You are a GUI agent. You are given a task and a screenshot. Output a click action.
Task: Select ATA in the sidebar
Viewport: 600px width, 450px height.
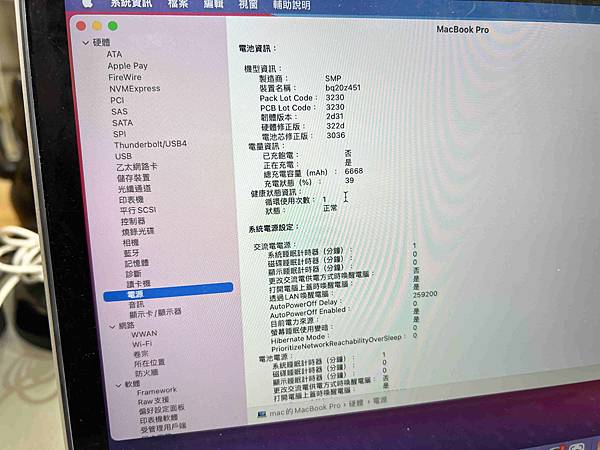tap(114, 54)
